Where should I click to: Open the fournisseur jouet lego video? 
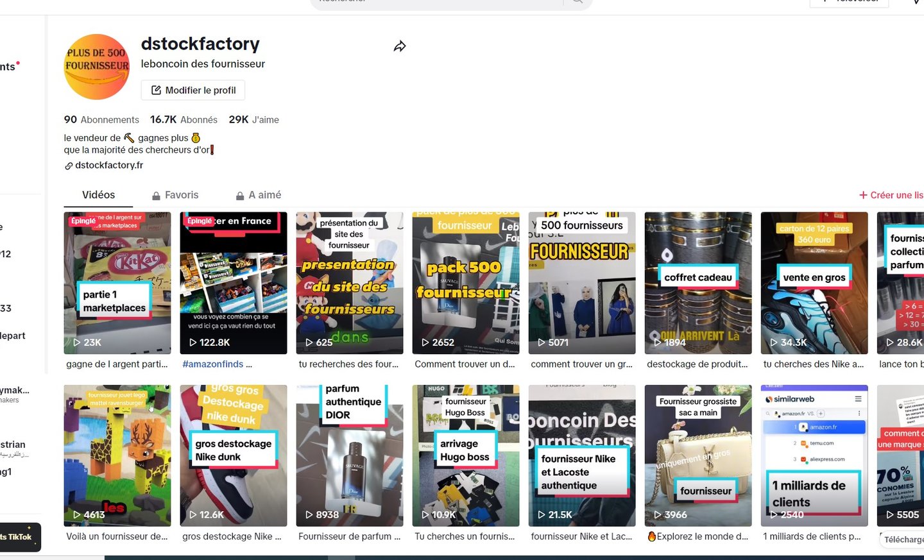coord(117,455)
